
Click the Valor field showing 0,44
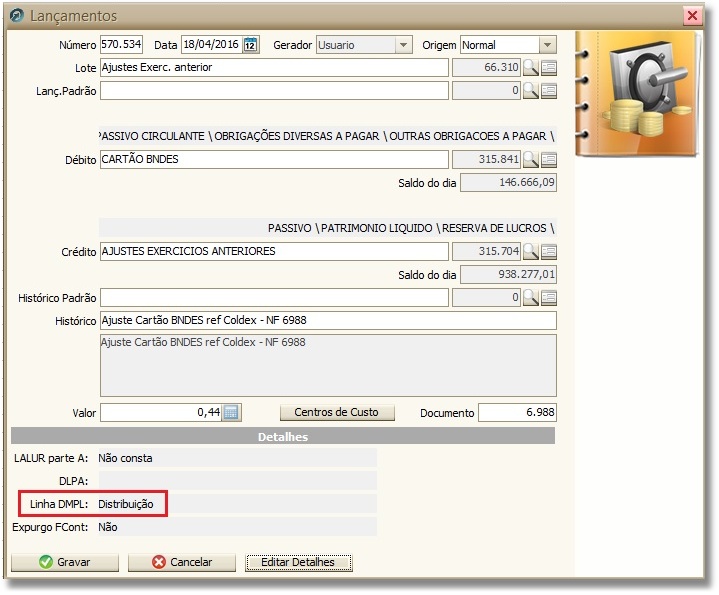click(x=161, y=413)
